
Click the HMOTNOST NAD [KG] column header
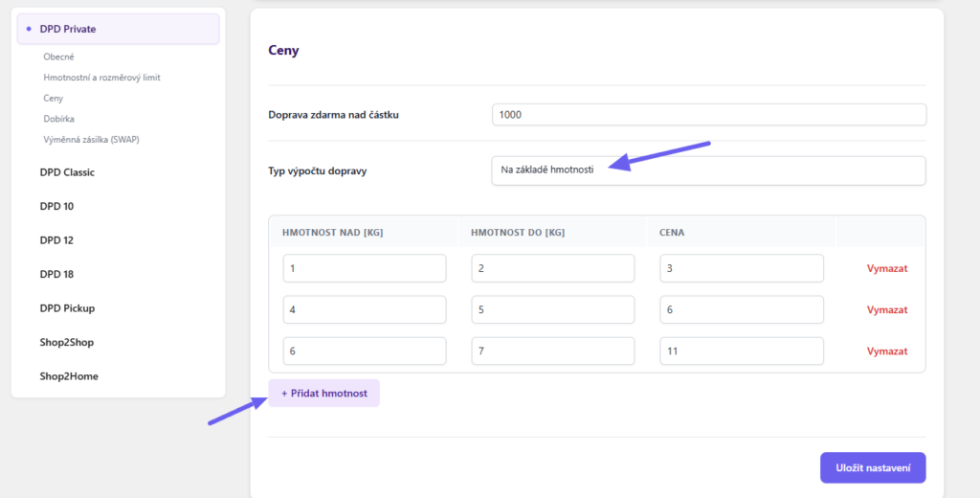click(x=332, y=233)
